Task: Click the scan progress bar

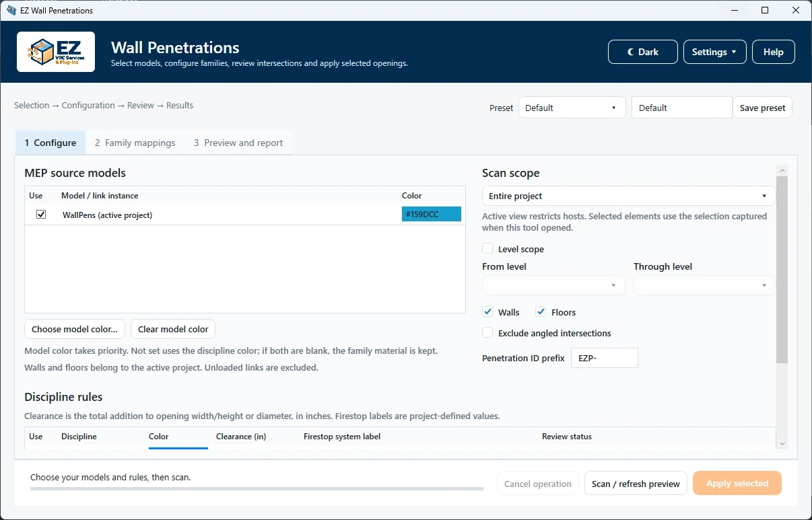Action: pos(257,488)
